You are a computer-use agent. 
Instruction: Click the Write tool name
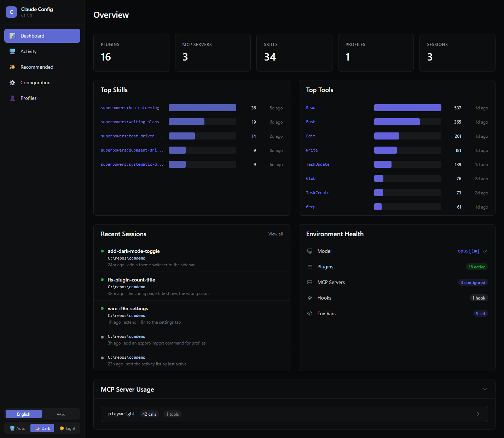tap(312, 150)
